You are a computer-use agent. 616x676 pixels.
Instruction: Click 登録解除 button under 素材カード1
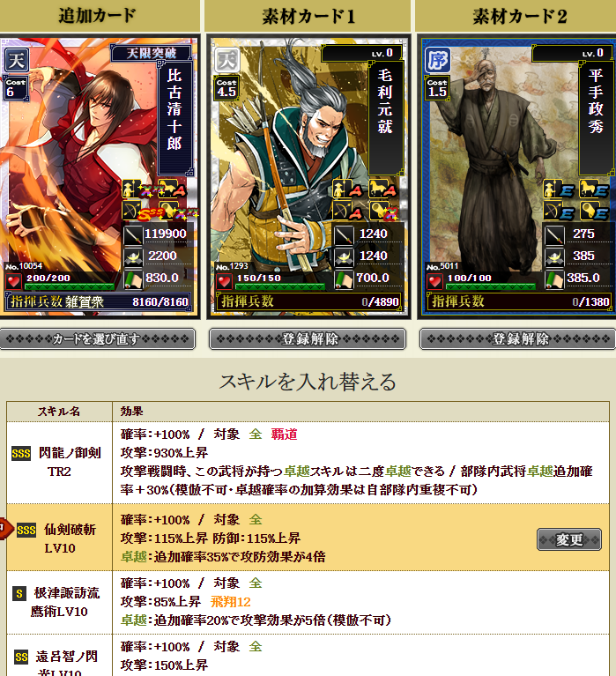coord(308,339)
